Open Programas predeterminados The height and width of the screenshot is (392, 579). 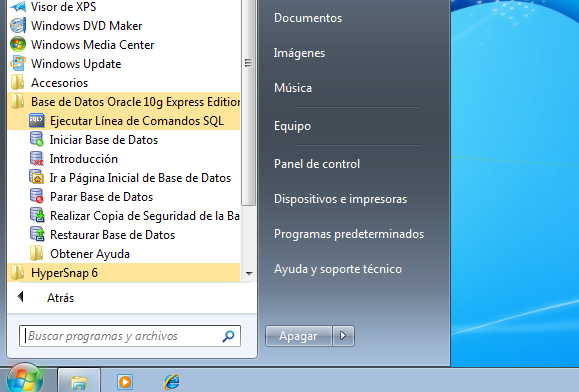point(349,234)
